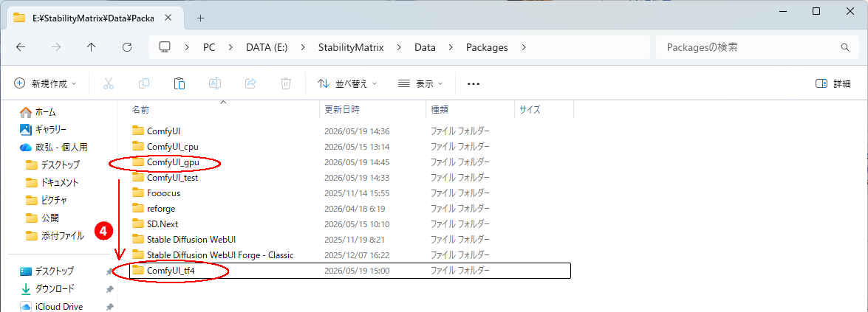
Task: Sort by サイズ column header
Action: tap(530, 109)
